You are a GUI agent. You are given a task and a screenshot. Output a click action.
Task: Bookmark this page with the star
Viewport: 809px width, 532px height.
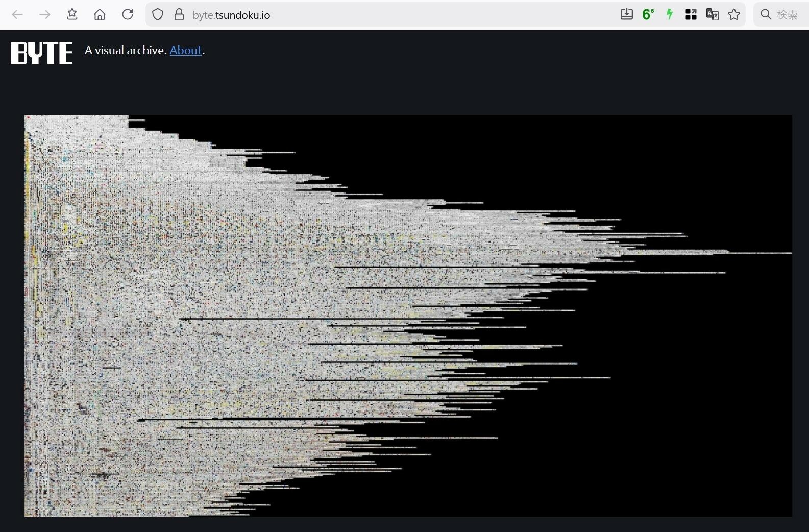click(734, 15)
